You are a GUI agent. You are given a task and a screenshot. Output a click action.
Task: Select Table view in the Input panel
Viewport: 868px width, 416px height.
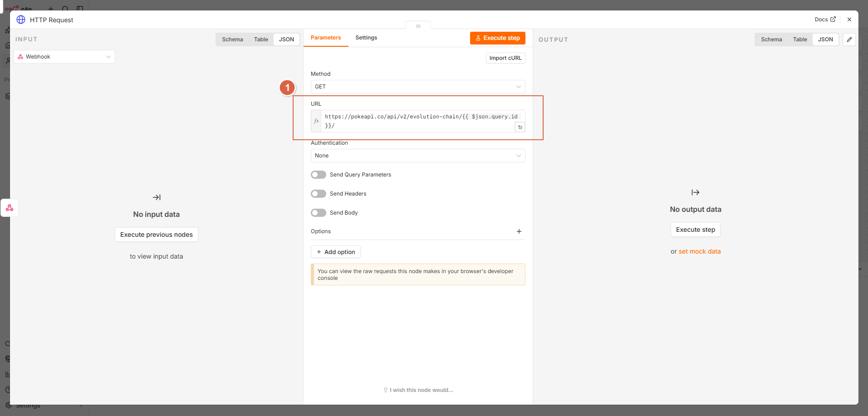pyautogui.click(x=261, y=39)
